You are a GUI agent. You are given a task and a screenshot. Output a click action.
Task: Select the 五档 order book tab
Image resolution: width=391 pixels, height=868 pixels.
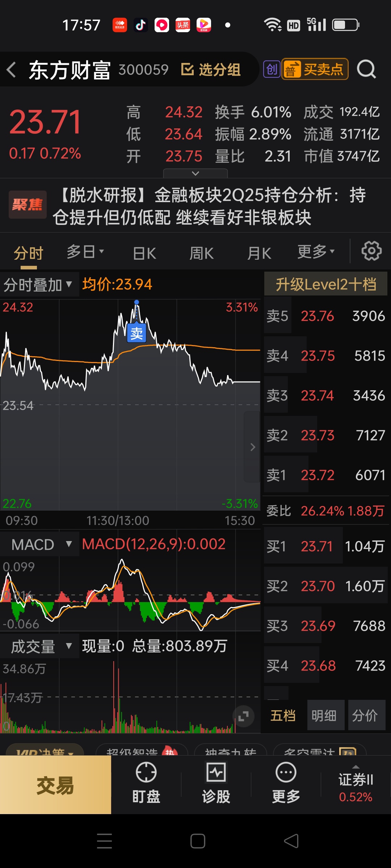(283, 715)
